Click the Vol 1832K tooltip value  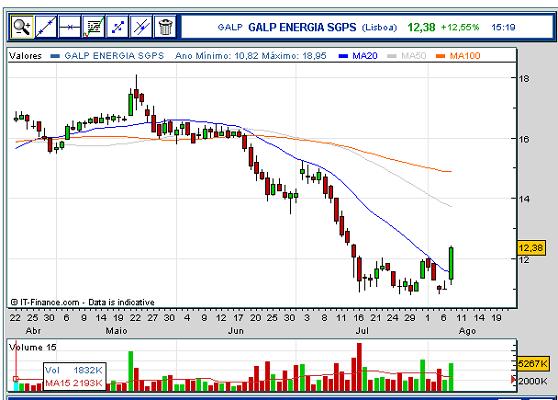coord(74,370)
